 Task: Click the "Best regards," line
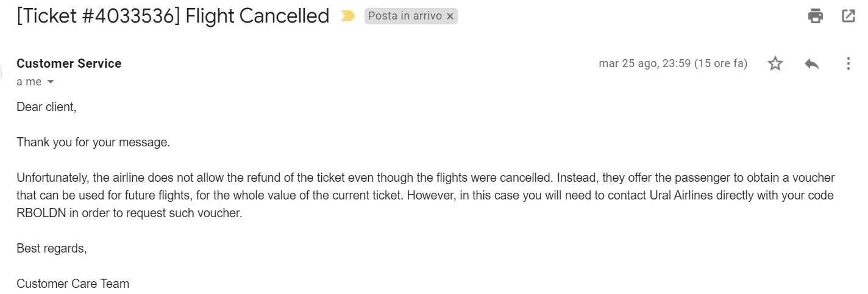tap(52, 248)
